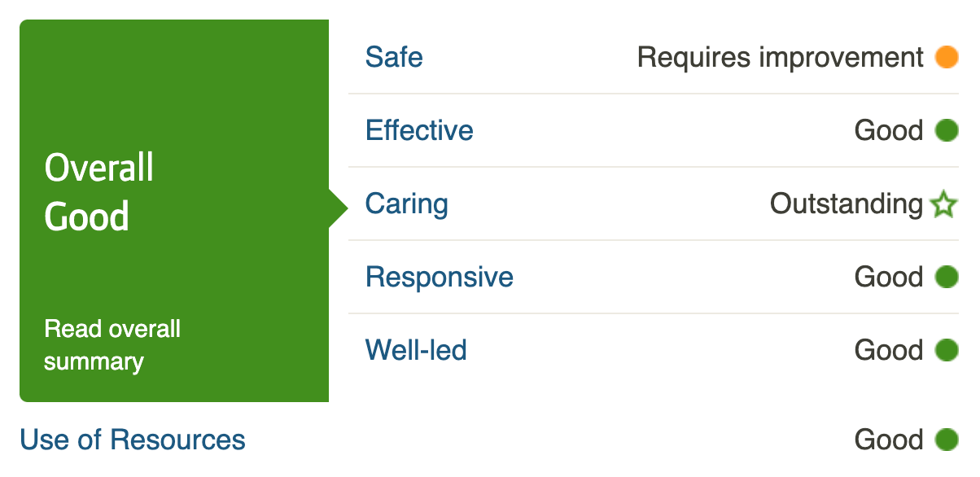This screenshot has width=980, height=477.
Task: Click the Read overall summary link
Action: [x=112, y=345]
